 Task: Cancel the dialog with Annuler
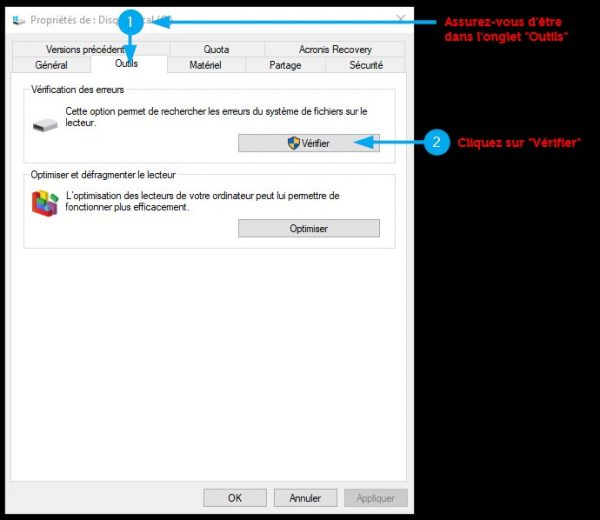[x=305, y=497]
